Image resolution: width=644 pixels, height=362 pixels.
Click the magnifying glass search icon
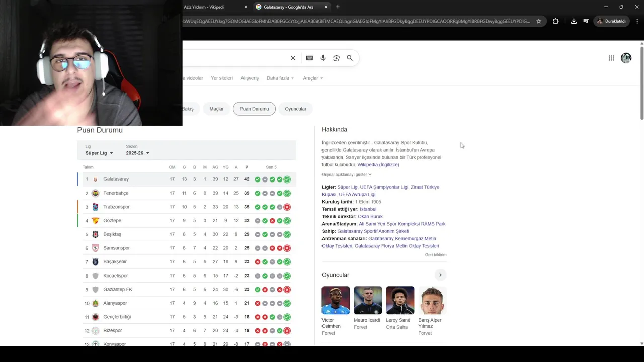coord(350,58)
